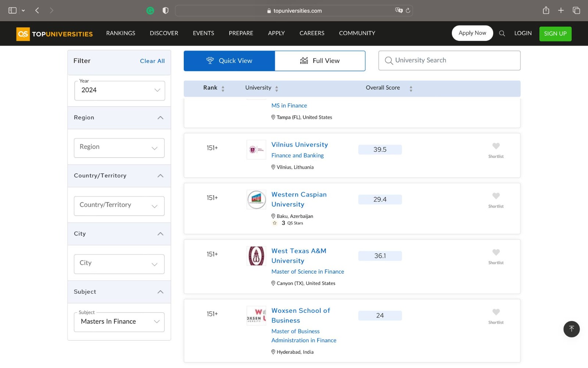Open the West Texas A&M University link
Viewport: 588px width, 368px height.
[x=299, y=256]
